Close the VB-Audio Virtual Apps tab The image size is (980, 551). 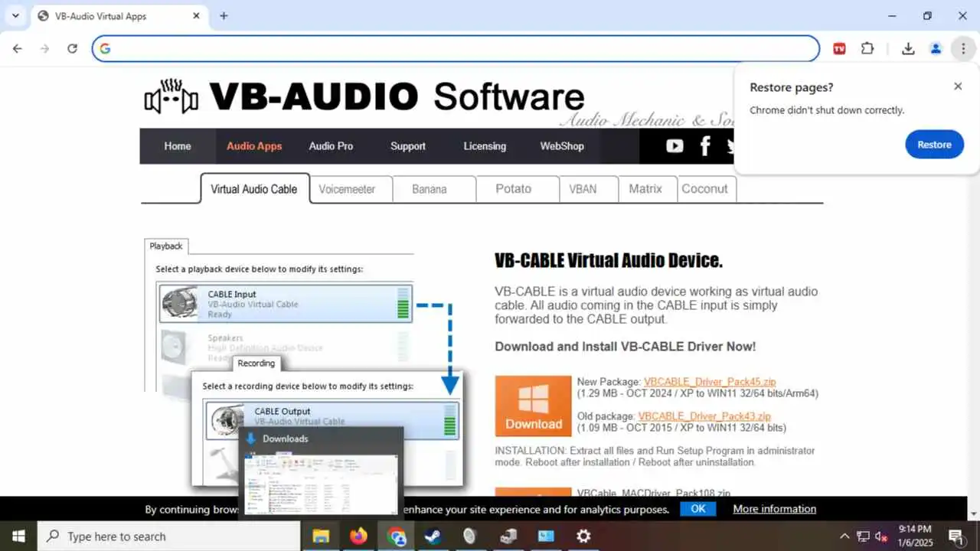pyautogui.click(x=196, y=15)
